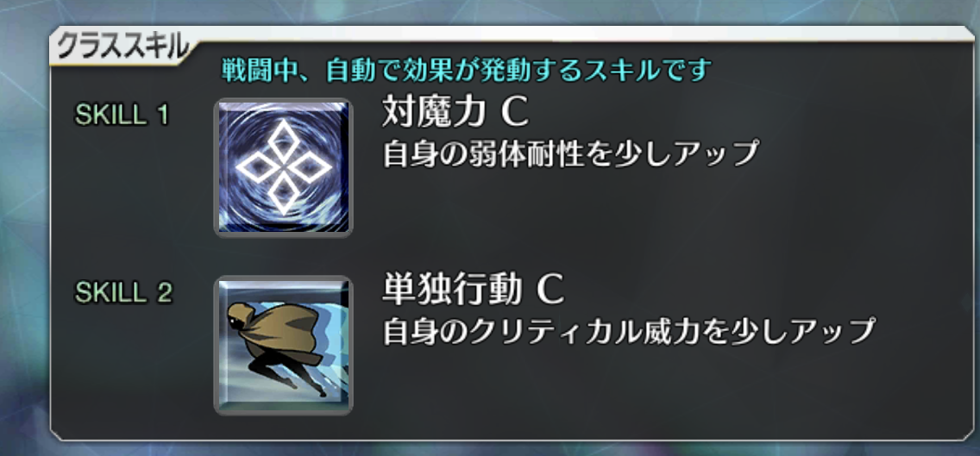Viewport: 980px width, 456px height.
Task: Click the SKILL 2 label
Action: tap(122, 293)
